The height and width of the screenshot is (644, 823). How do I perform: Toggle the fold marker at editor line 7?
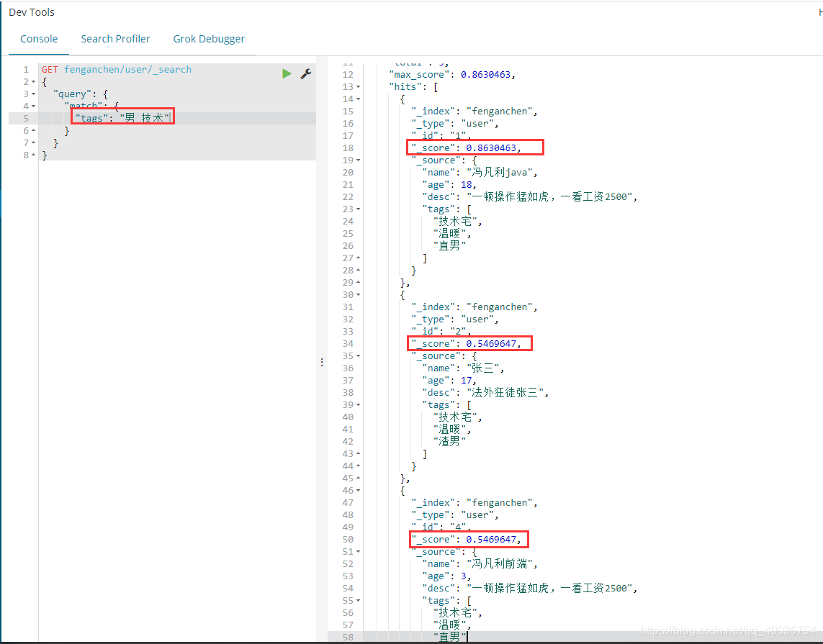[x=34, y=142]
